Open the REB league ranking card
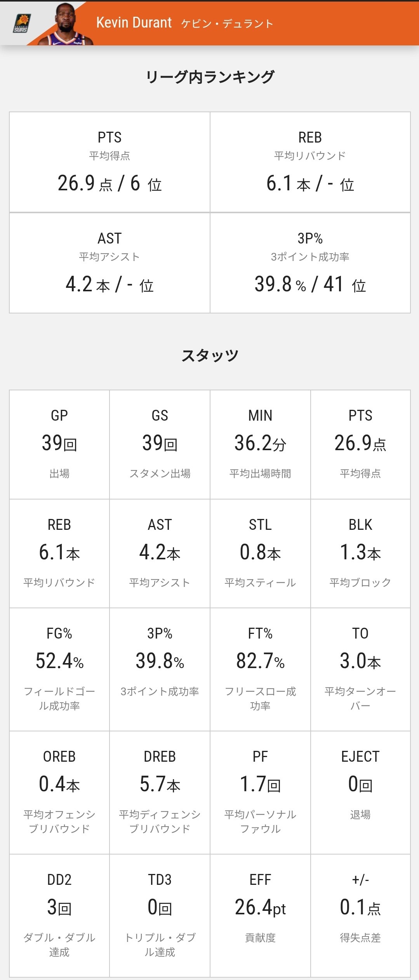419x980 pixels. tap(310, 162)
